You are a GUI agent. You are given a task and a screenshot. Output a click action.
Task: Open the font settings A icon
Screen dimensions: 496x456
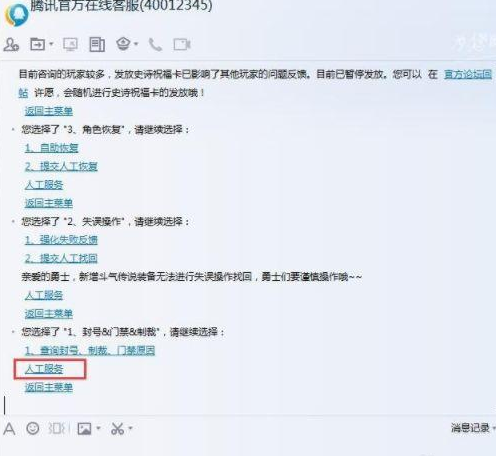point(9,429)
